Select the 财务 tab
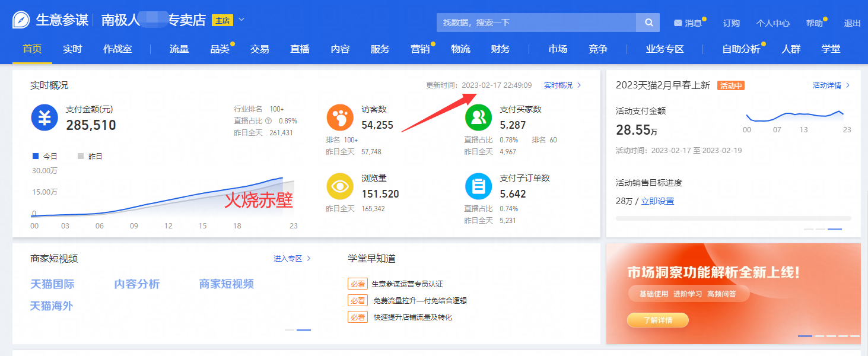868x356 pixels. [x=500, y=49]
